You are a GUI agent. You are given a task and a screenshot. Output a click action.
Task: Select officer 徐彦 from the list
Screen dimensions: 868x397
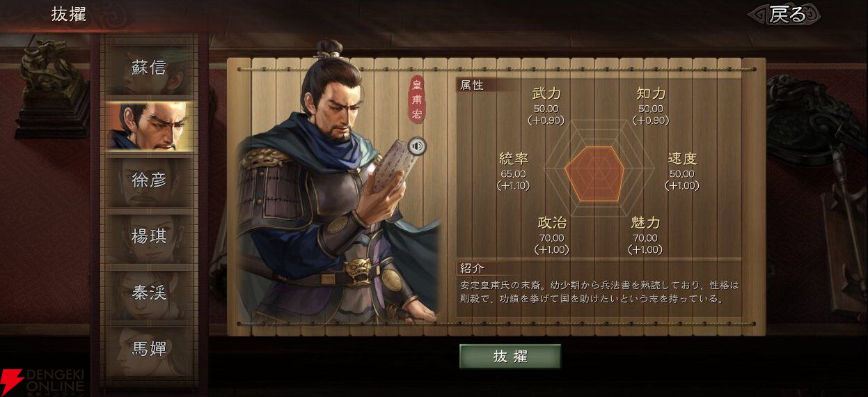(x=149, y=180)
